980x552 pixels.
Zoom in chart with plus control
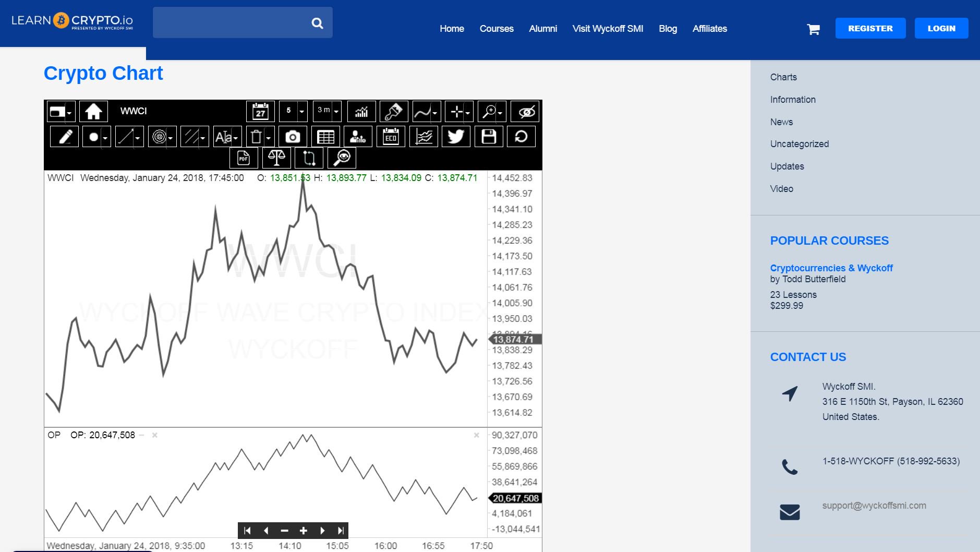[x=303, y=531]
